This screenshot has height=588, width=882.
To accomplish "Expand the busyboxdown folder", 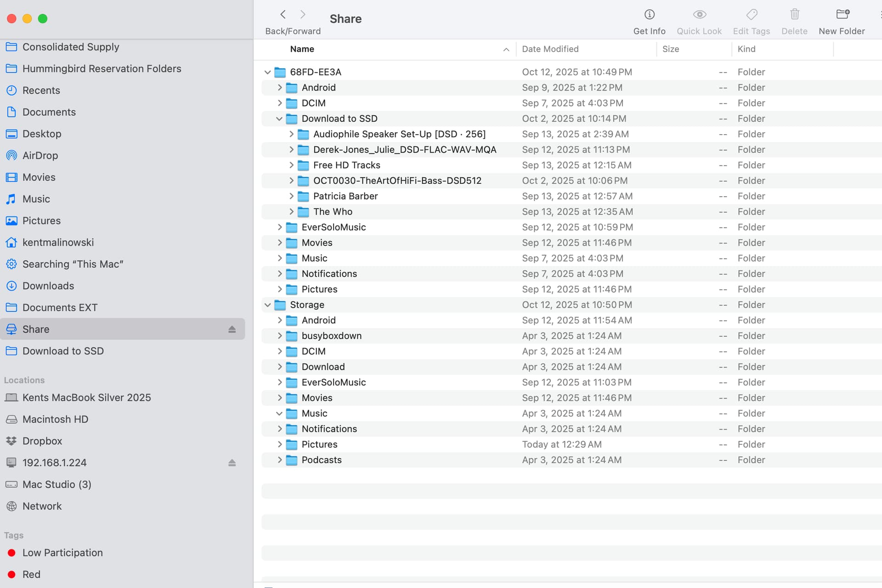I will coord(280,336).
